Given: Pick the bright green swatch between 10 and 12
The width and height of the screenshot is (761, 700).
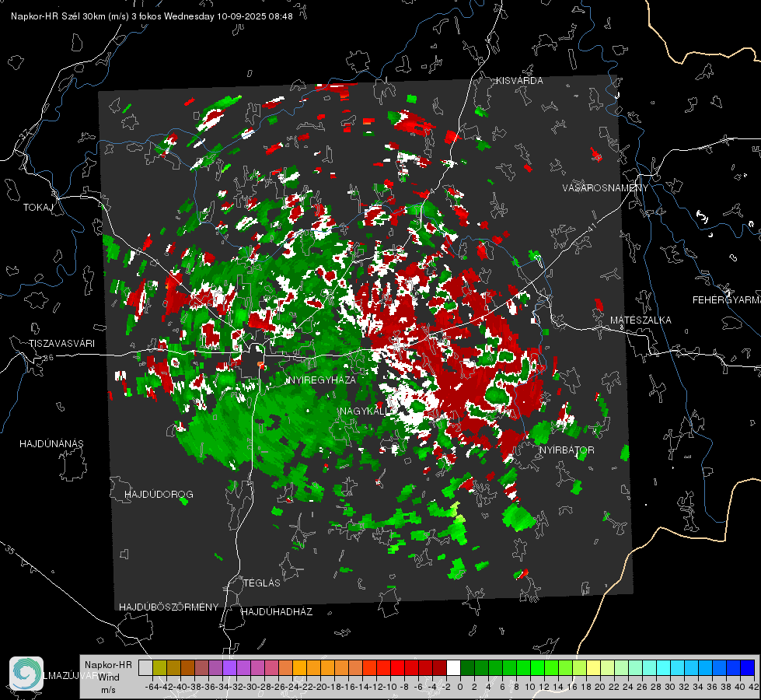Looking at the screenshot, I should pyautogui.click(x=537, y=667).
